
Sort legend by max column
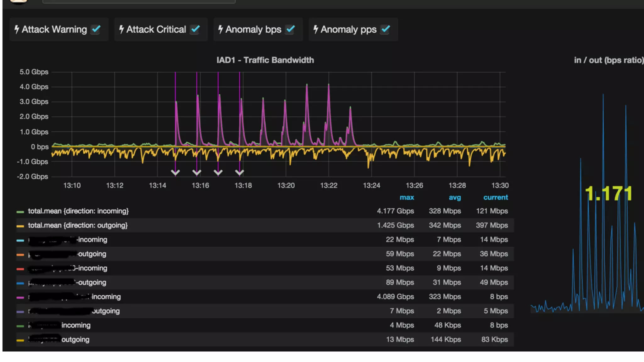(x=407, y=197)
